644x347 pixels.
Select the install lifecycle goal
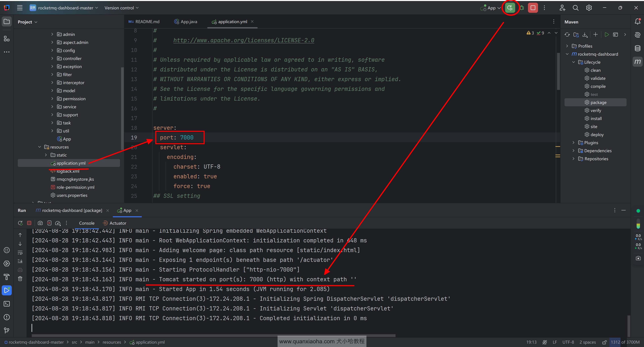pos(596,118)
